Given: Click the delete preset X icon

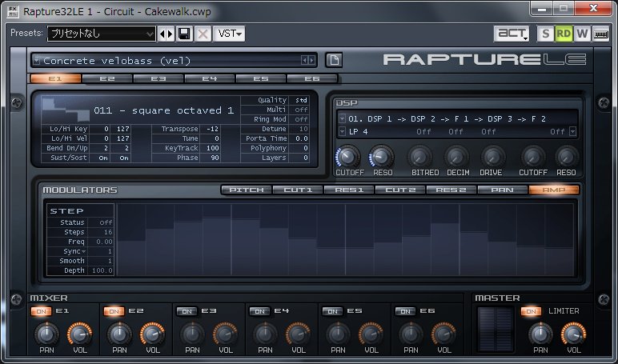Looking at the screenshot, I should [203, 34].
